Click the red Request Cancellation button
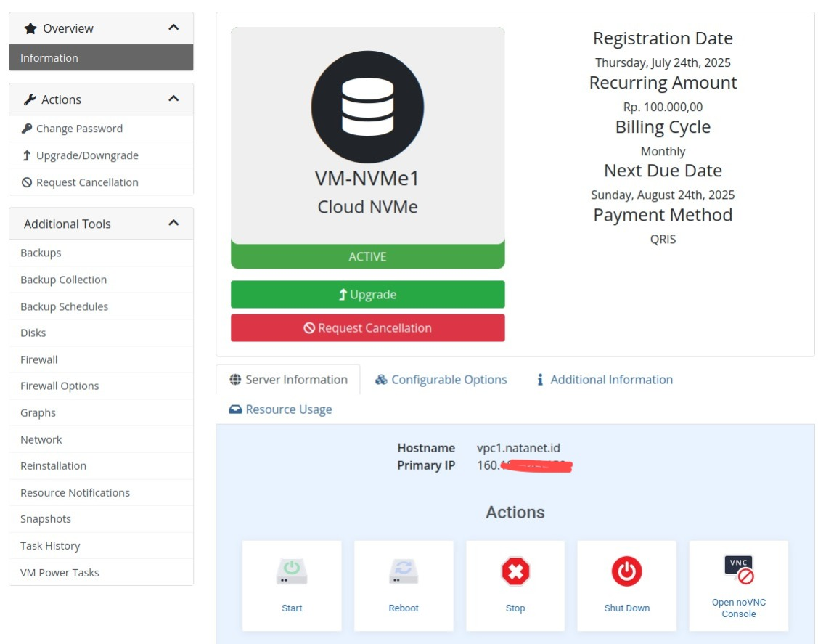Image resolution: width=818 pixels, height=644 pixels. pos(368,327)
